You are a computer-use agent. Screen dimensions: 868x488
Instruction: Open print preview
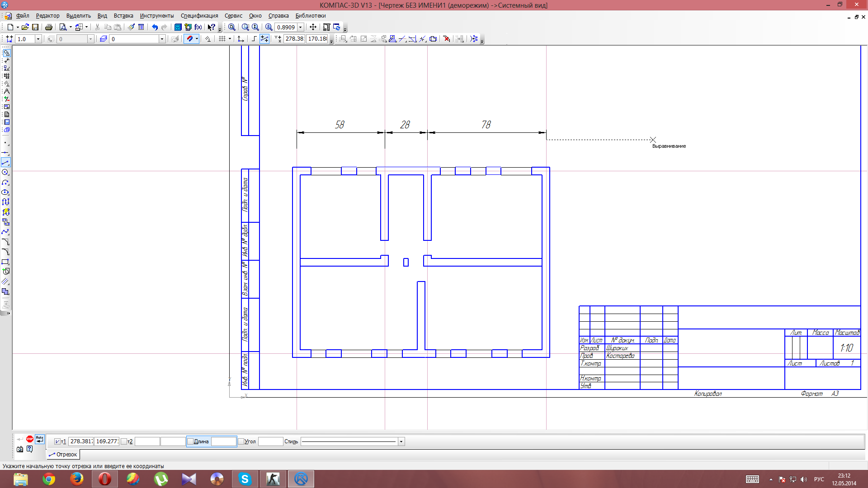[63, 27]
